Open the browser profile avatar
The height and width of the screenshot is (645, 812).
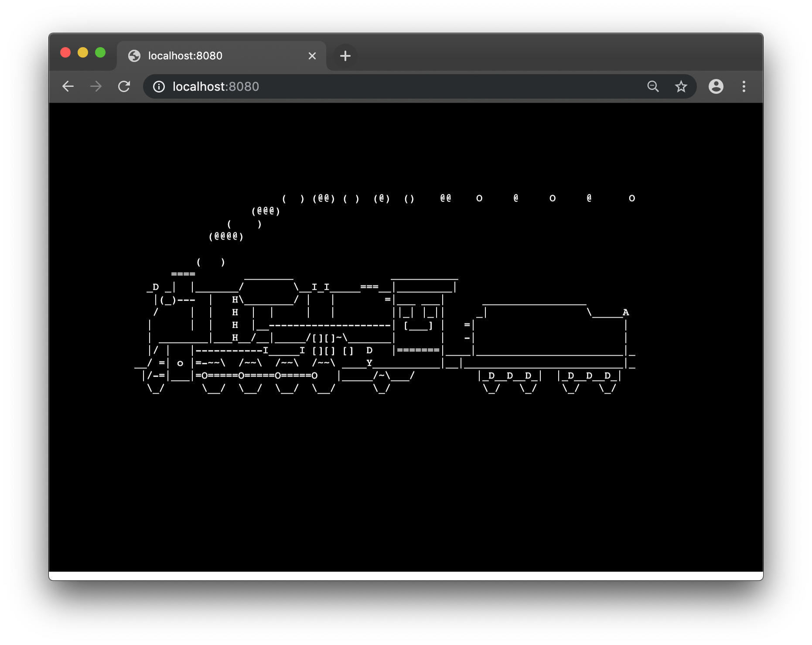tap(716, 86)
